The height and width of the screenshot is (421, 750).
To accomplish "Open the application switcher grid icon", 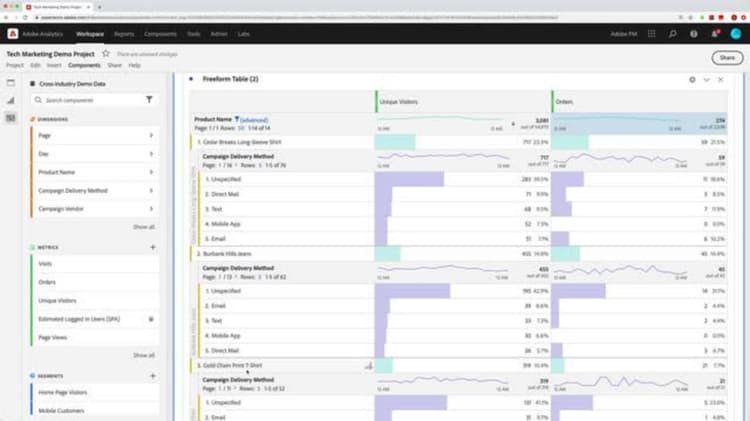I will (651, 34).
